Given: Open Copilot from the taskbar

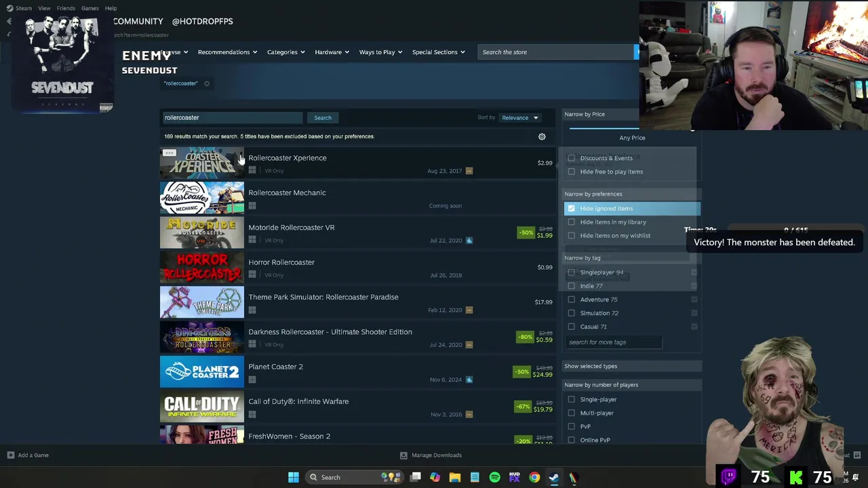Looking at the screenshot, I should coord(435,477).
